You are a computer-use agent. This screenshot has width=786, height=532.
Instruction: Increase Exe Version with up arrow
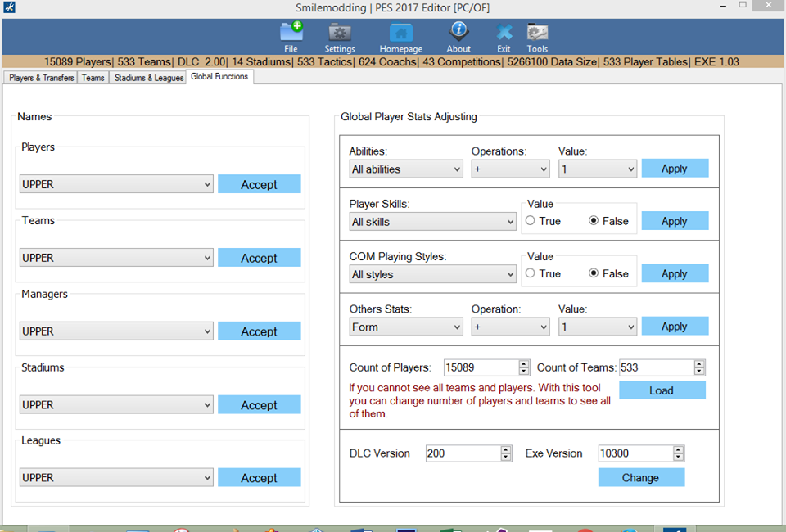tap(679, 449)
